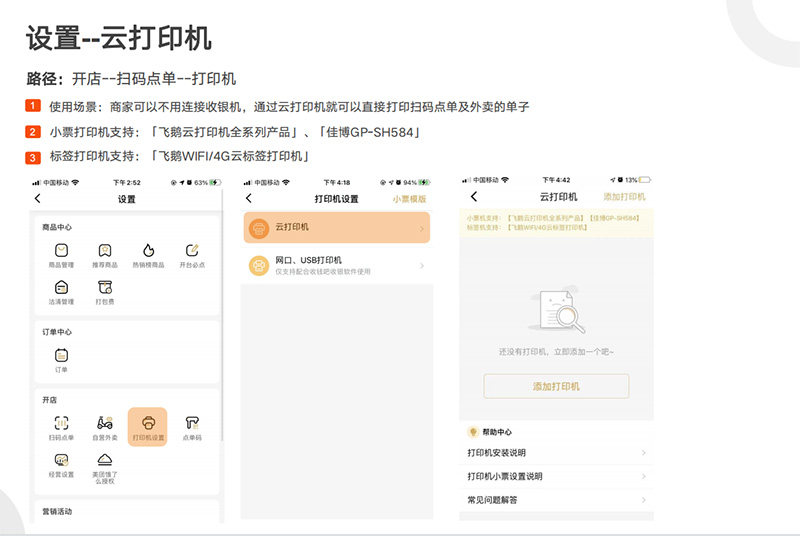Select the 网口、USB打印机 row
Viewport: 800px width, 536px height.
(337, 266)
